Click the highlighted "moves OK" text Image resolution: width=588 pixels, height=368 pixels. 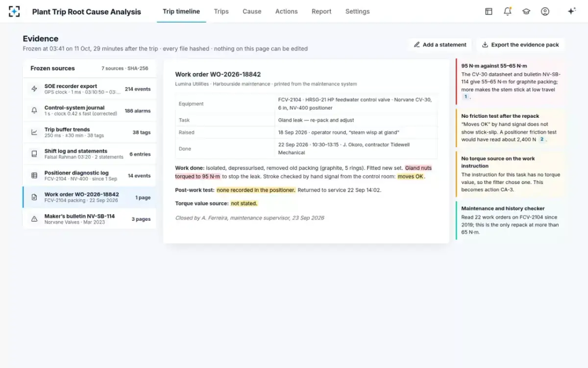tap(411, 176)
